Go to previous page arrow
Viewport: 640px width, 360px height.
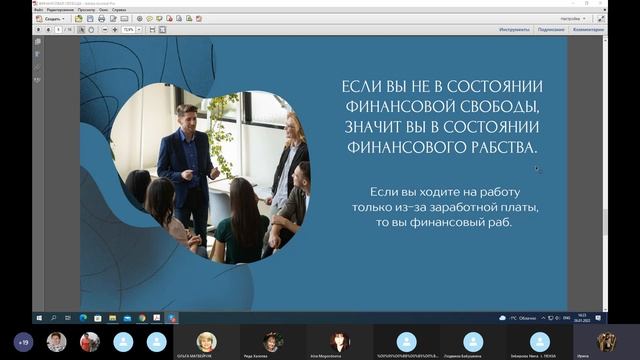[38, 30]
